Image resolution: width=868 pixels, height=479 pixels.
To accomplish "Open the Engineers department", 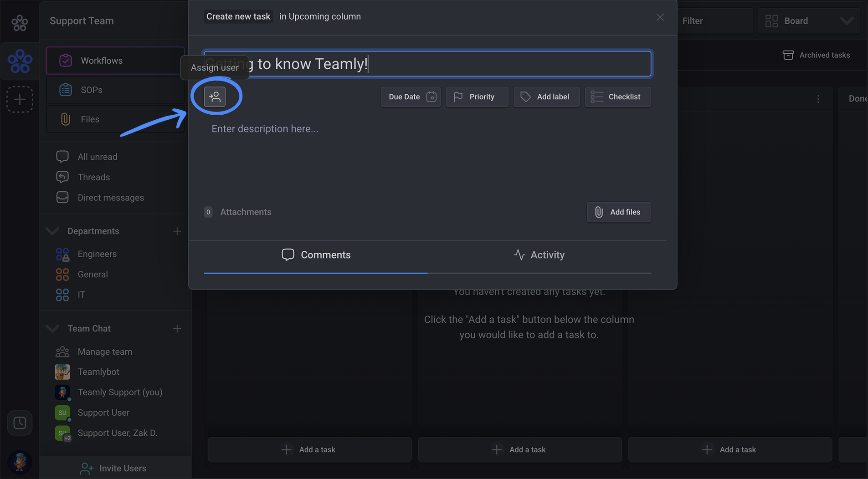I will (86, 254).
